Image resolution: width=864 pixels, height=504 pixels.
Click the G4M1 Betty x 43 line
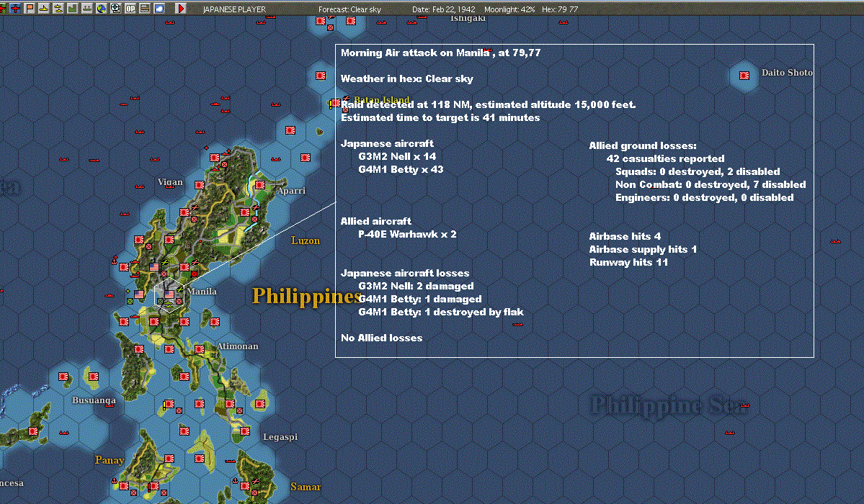(401, 170)
